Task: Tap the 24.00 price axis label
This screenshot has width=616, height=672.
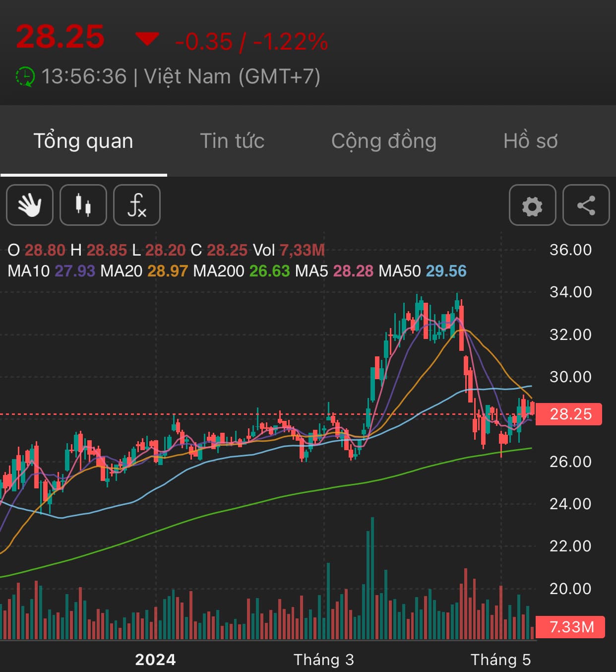Action: 571,504
